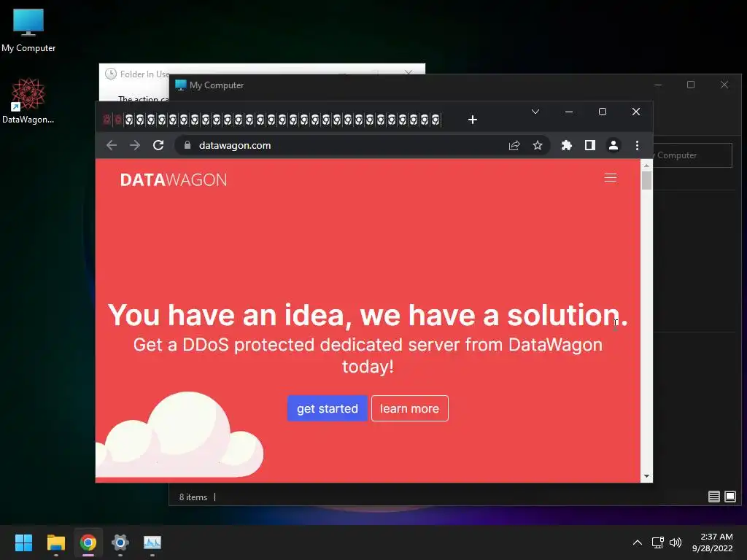The width and height of the screenshot is (747, 560).
Task: Click scrollbar up arrow in Chrome
Action: click(x=646, y=166)
